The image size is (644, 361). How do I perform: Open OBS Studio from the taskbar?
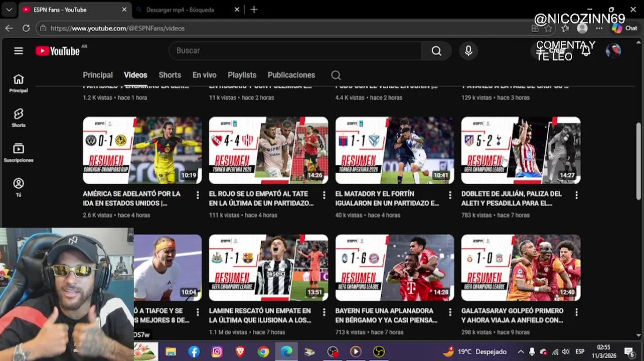coord(333,352)
